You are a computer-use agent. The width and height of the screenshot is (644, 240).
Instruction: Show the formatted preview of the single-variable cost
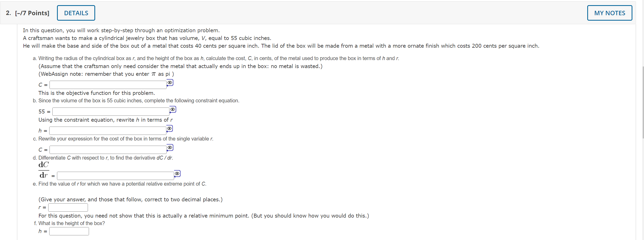(170, 147)
